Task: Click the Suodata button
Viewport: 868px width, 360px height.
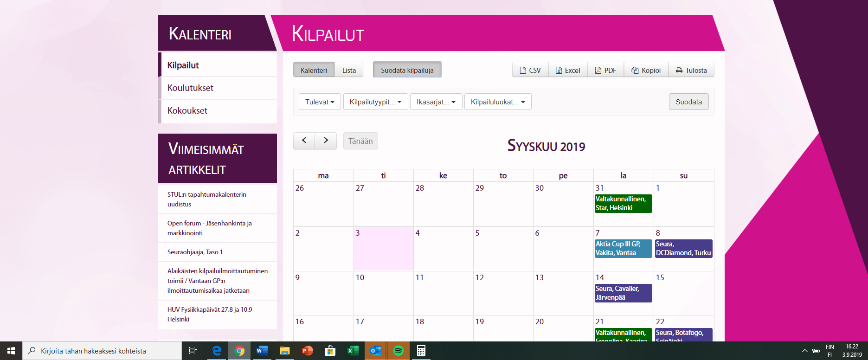Action: coord(688,102)
